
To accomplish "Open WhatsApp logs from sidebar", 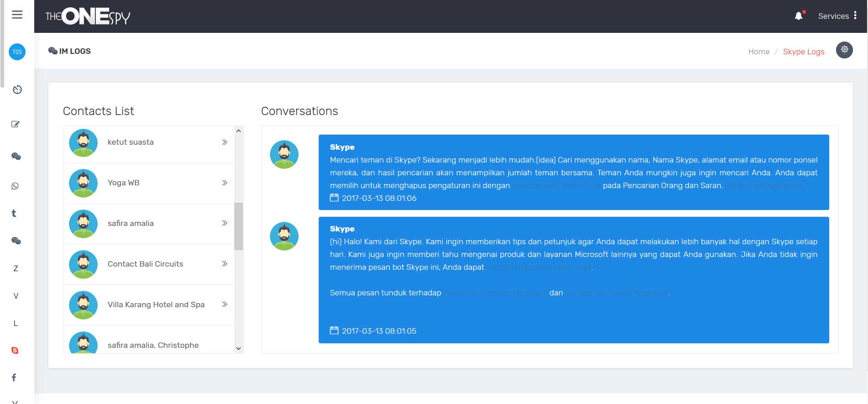I will pos(15,186).
